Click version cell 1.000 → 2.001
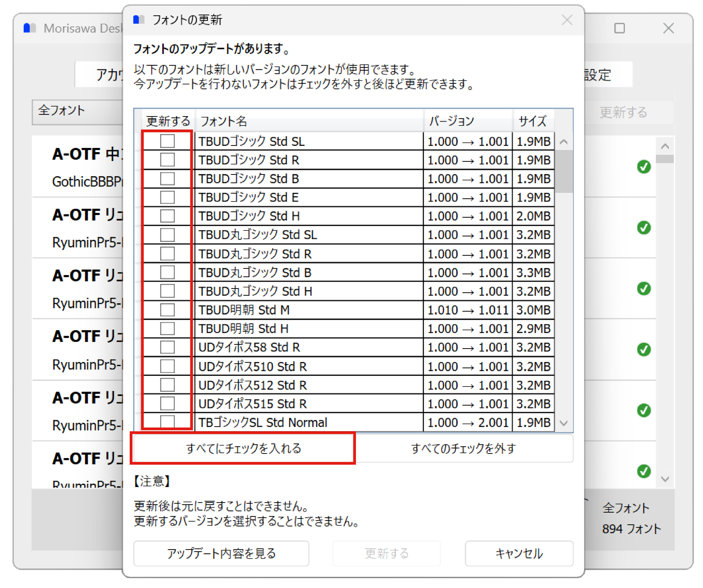 [468, 423]
